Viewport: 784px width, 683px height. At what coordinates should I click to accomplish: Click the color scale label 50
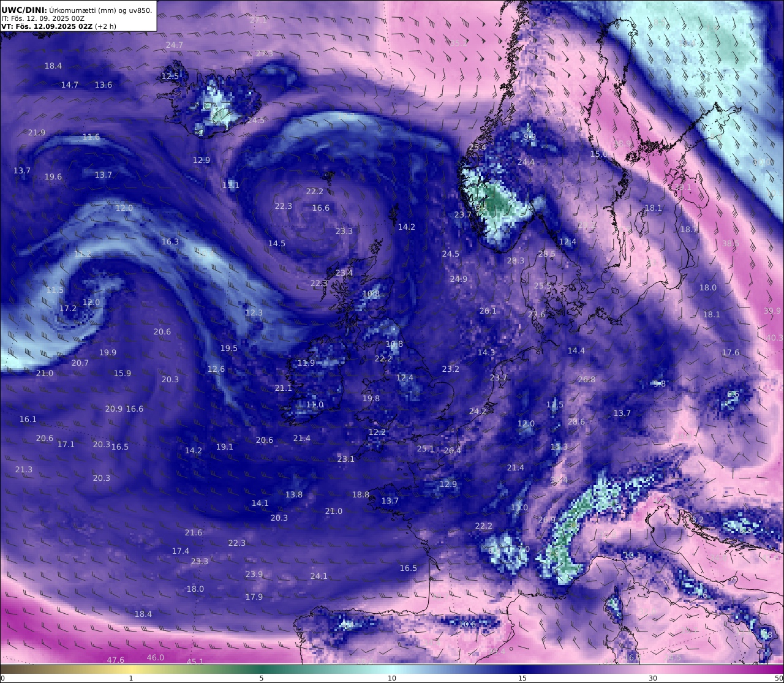[779, 678]
